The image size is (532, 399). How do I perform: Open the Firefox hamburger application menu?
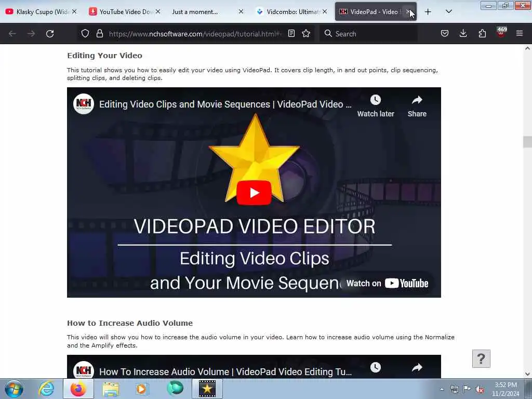pos(520,34)
